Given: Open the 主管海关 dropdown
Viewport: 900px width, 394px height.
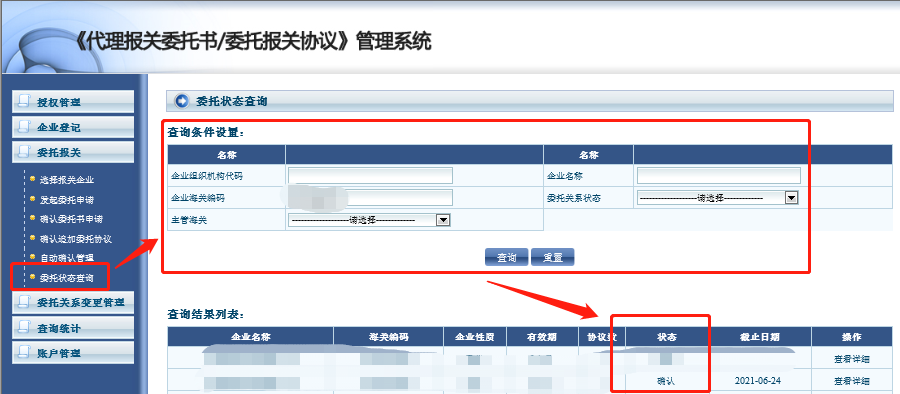Looking at the screenshot, I should (368, 220).
